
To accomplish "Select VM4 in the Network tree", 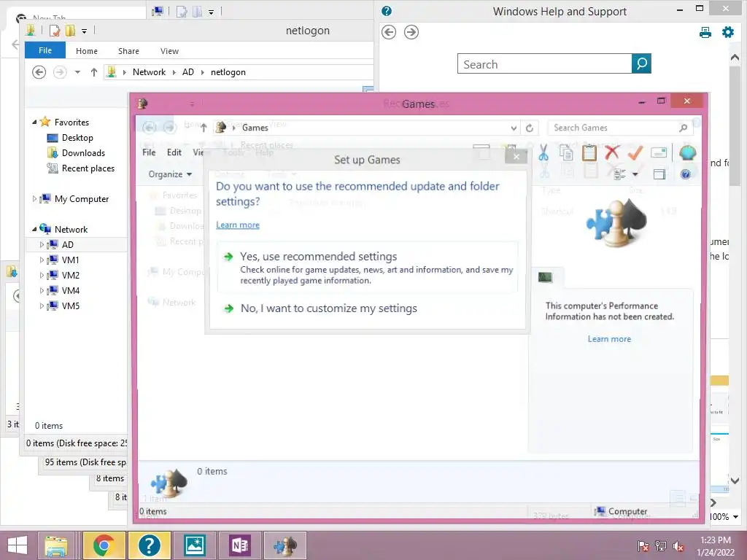I will [71, 290].
